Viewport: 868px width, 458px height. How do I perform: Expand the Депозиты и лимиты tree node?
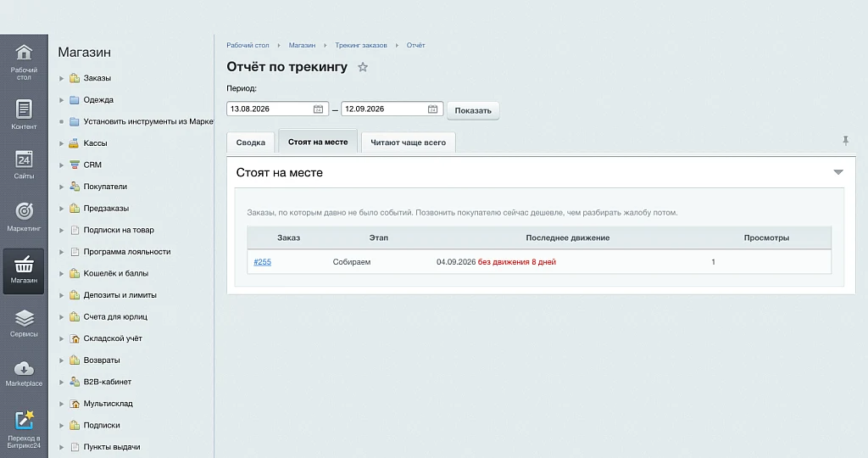click(x=61, y=295)
